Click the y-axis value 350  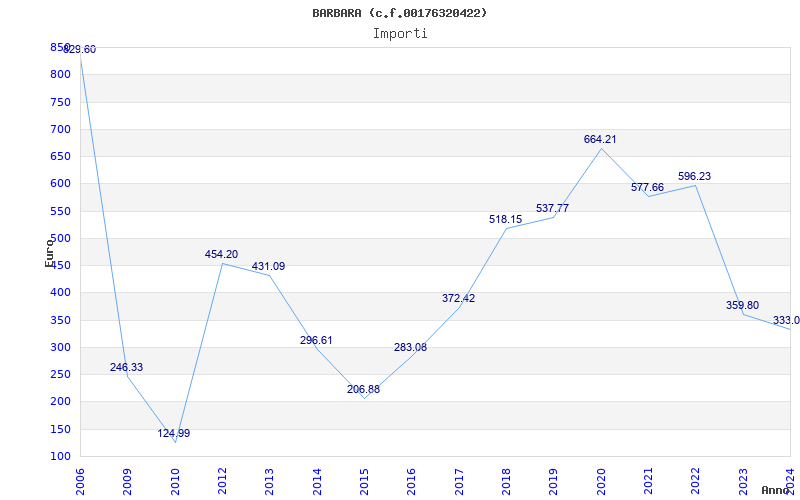click(60, 320)
